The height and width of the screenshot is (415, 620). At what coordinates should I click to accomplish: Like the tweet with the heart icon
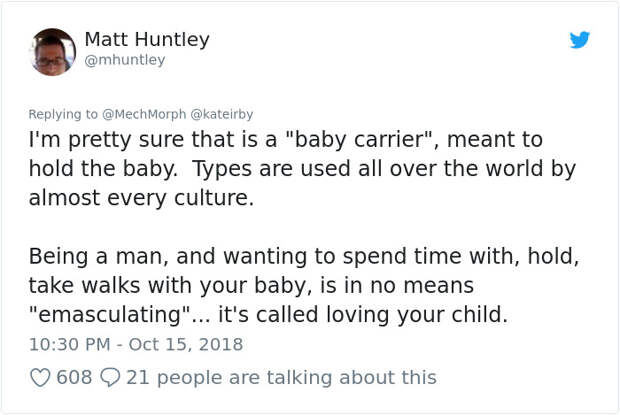click(40, 377)
